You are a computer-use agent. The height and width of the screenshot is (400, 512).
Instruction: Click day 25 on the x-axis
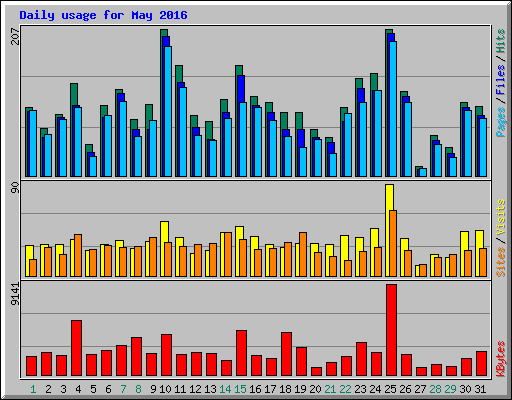[390, 389]
